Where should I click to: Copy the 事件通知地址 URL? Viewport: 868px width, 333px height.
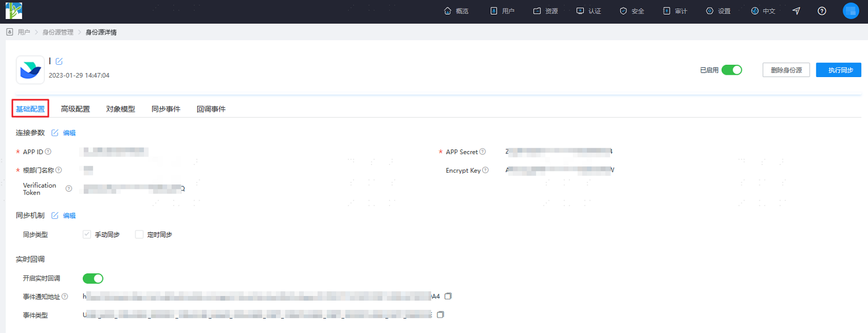pyautogui.click(x=448, y=296)
